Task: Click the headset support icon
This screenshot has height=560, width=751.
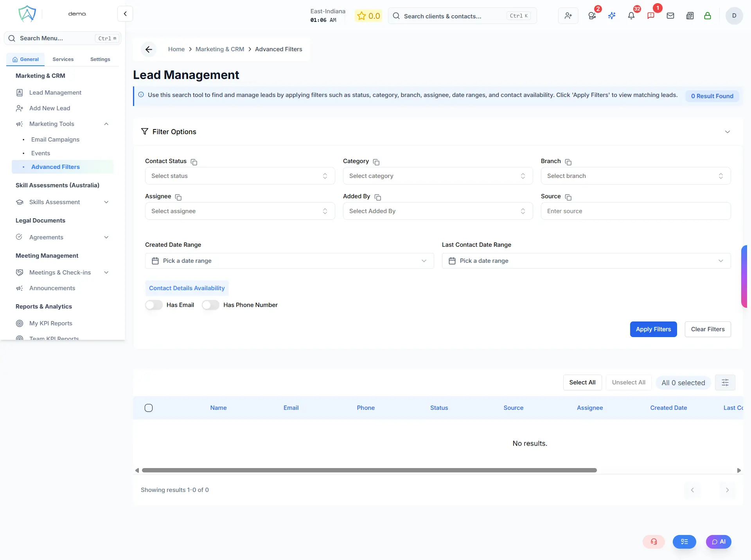Action: (654, 542)
